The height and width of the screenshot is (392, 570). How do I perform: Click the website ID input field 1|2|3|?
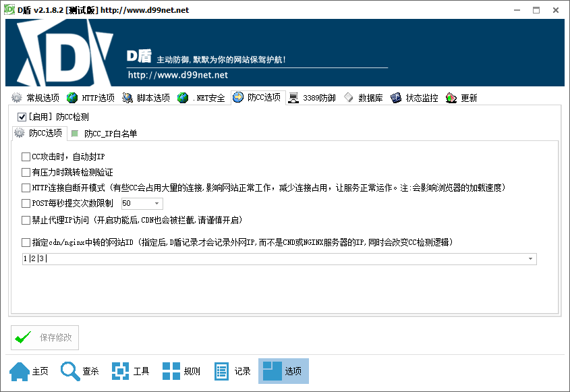tap(279, 258)
